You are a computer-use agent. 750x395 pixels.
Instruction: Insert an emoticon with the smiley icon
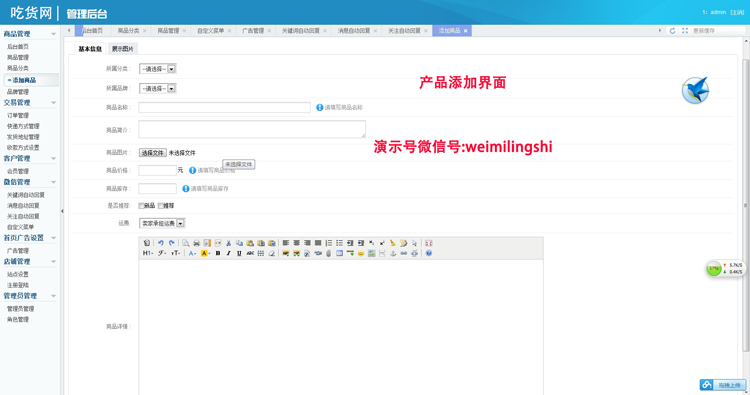361,253
